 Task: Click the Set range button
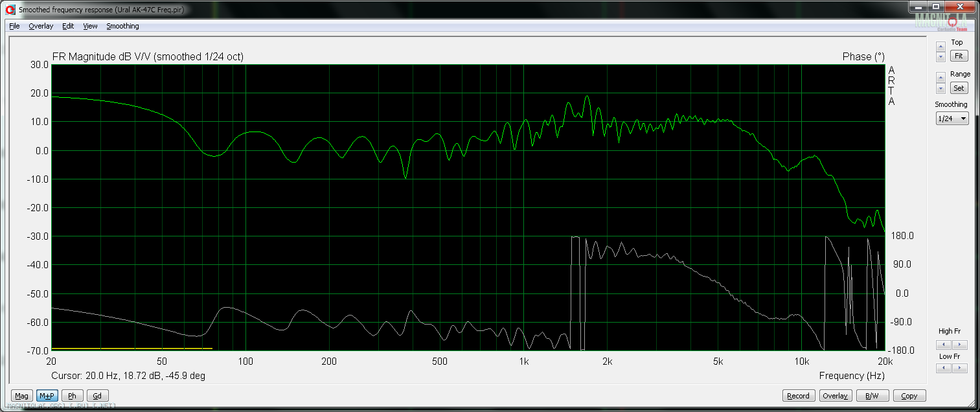click(x=959, y=88)
